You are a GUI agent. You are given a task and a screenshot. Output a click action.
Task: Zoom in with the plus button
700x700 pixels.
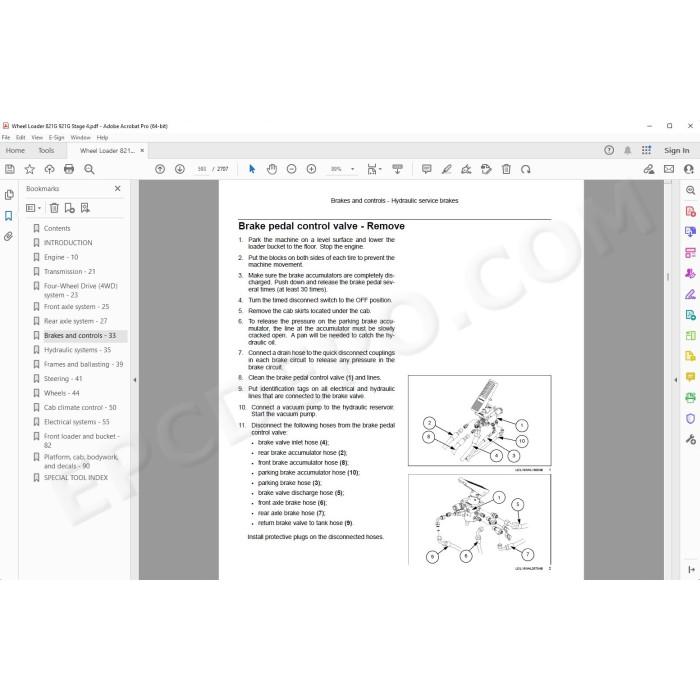(x=311, y=169)
